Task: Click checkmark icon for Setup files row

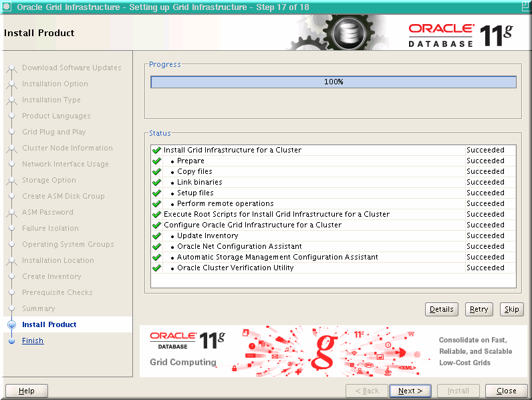Action: click(x=157, y=193)
